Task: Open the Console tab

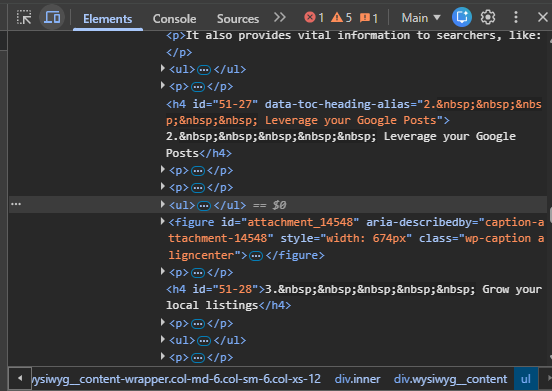Action: [174, 18]
